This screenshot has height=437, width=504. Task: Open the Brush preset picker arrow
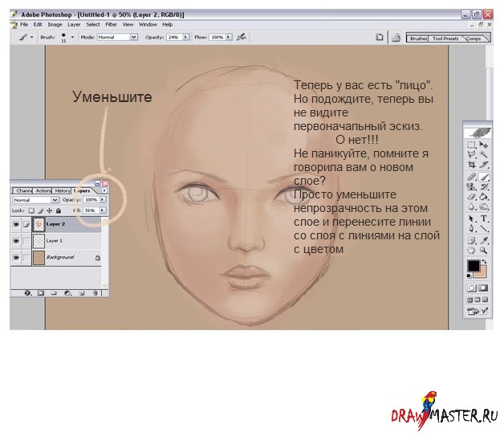[73, 37]
